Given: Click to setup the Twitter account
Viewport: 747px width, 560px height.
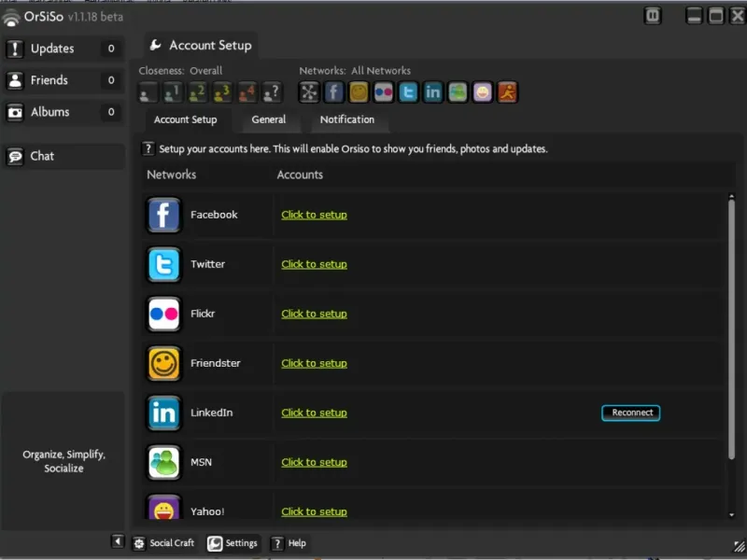Looking at the screenshot, I should pyautogui.click(x=314, y=264).
